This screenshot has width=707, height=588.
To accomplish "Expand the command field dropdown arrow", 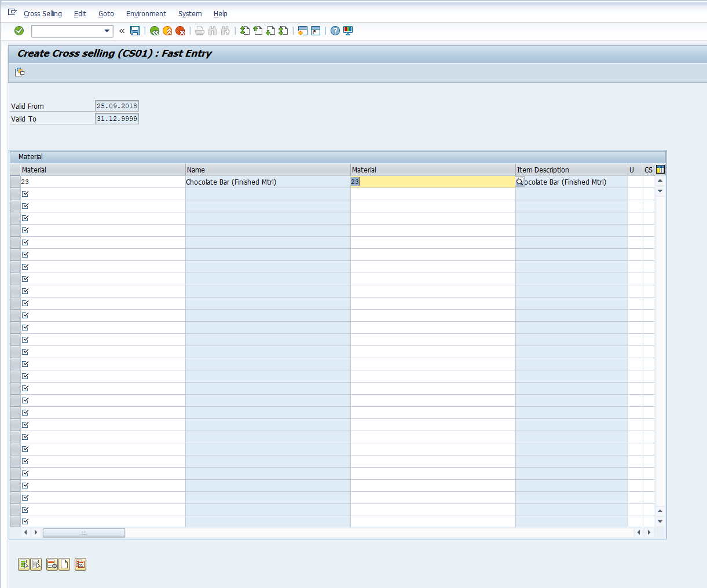I will [107, 31].
